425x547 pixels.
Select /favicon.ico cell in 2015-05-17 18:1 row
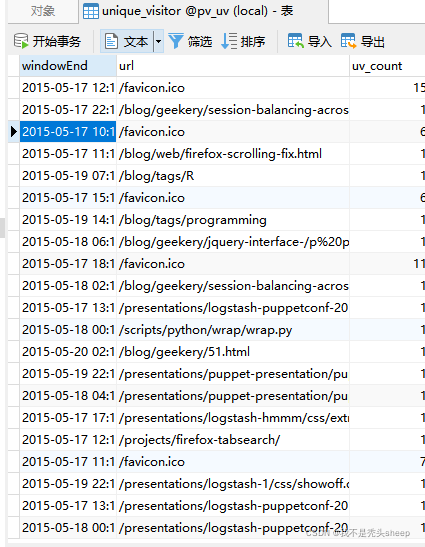pyautogui.click(x=233, y=263)
